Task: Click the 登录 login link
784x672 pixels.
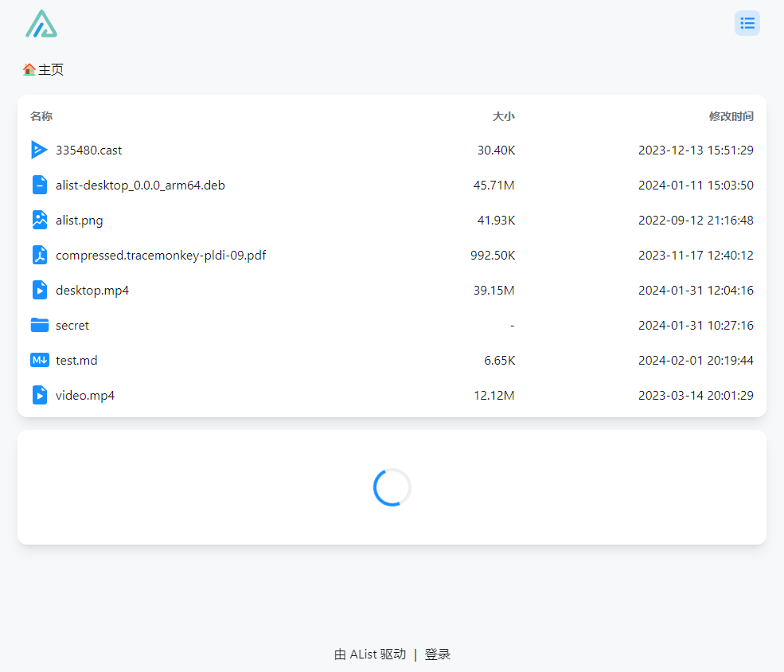Action: [x=437, y=654]
